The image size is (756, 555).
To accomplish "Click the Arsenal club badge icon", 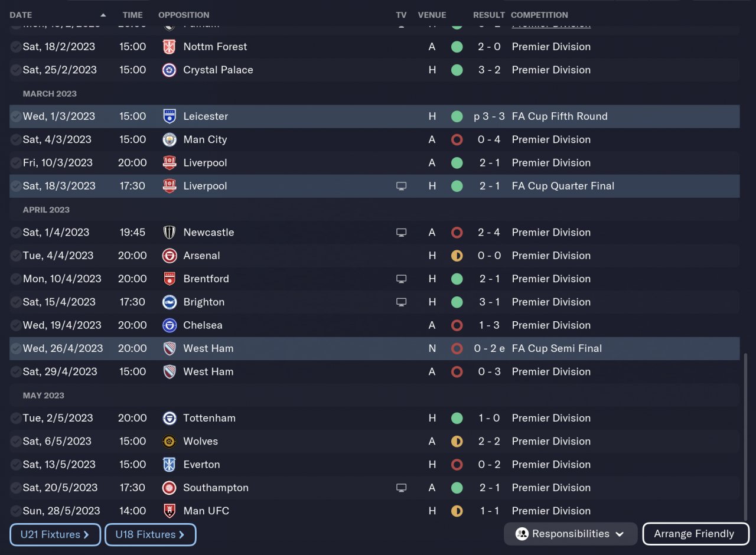I will click(x=170, y=256).
